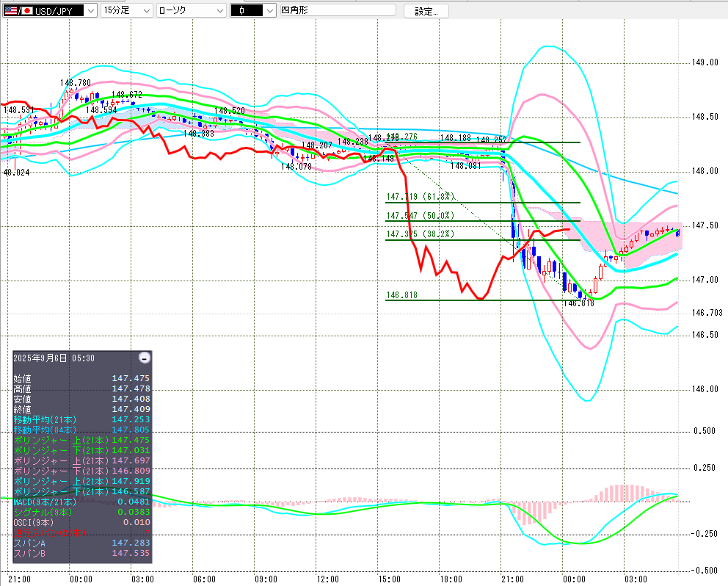Click the US/Japan flag icon
The width and height of the screenshot is (728, 586).
(18, 10)
